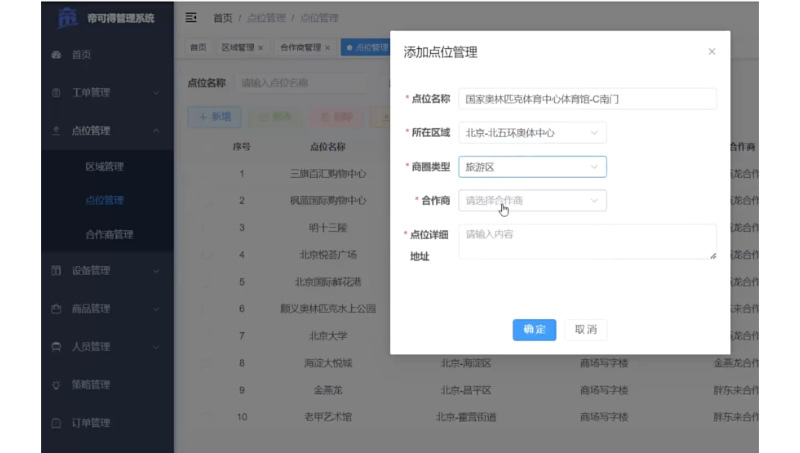Click the green edit button beside 新增
This screenshot has width=800, height=453.
(x=276, y=117)
